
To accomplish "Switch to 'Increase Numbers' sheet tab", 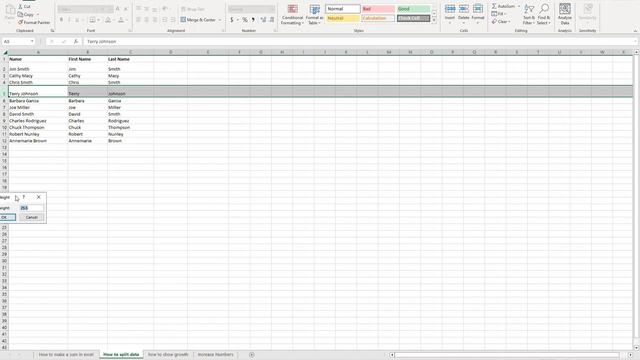I will pos(216,355).
